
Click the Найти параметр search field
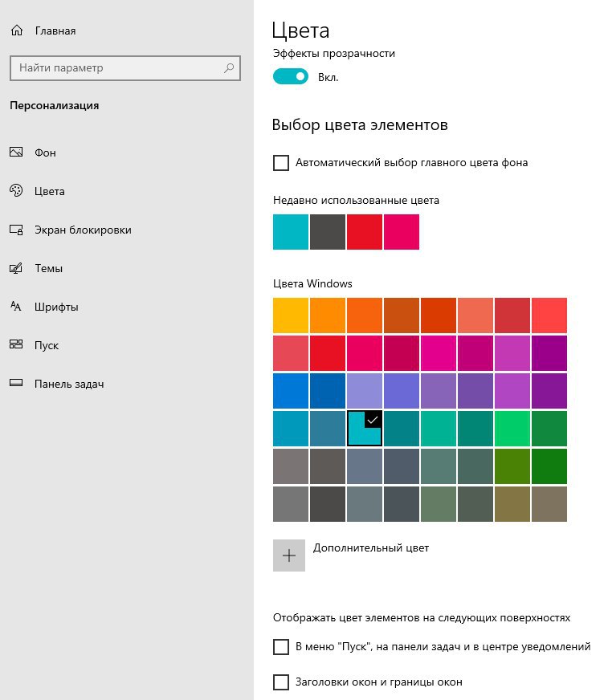tap(125, 68)
